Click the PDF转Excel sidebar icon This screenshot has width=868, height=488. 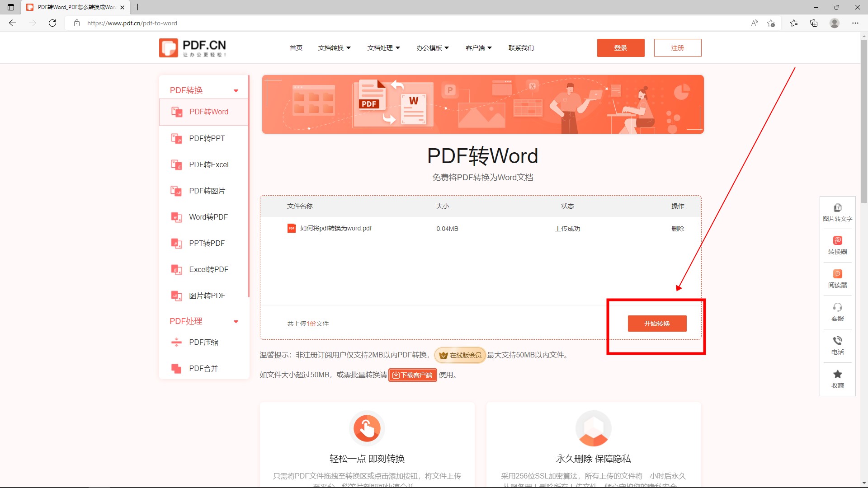[x=176, y=164]
